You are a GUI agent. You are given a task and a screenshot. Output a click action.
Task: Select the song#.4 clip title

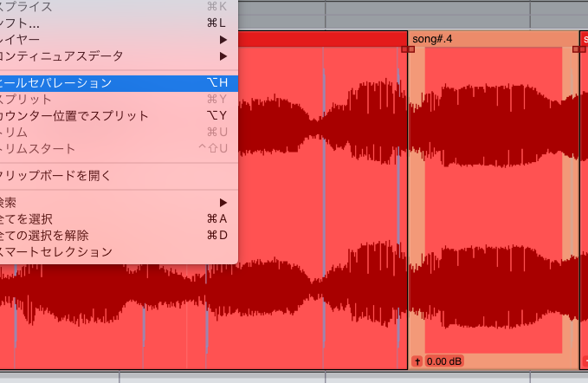pos(432,39)
